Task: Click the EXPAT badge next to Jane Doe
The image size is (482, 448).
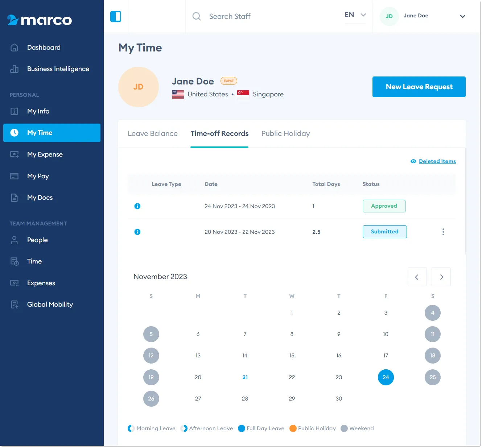Action: click(x=229, y=81)
